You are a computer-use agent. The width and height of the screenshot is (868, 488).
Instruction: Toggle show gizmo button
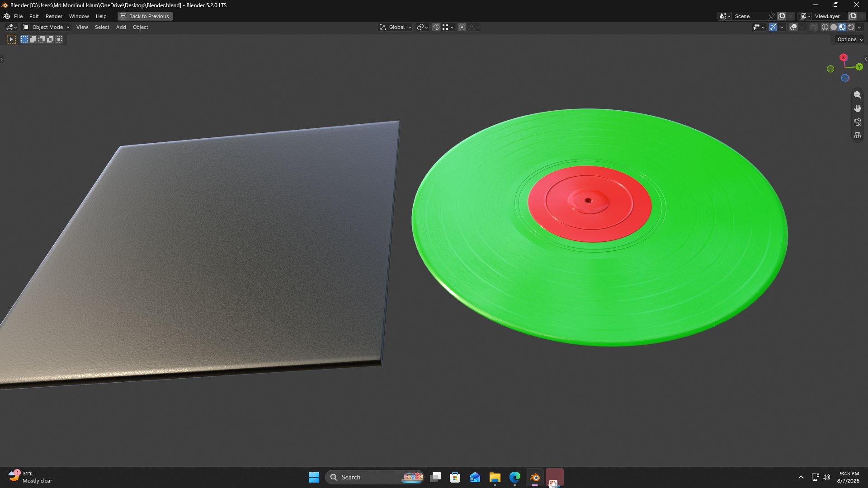[x=773, y=28]
